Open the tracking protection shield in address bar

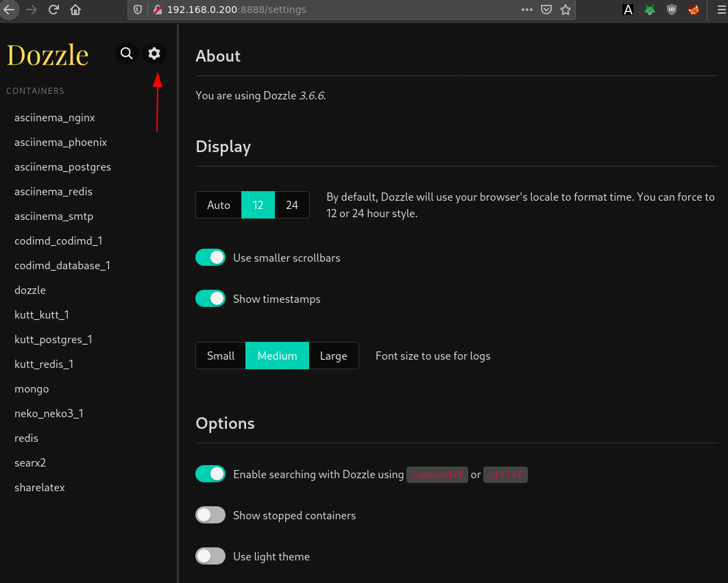(x=138, y=10)
